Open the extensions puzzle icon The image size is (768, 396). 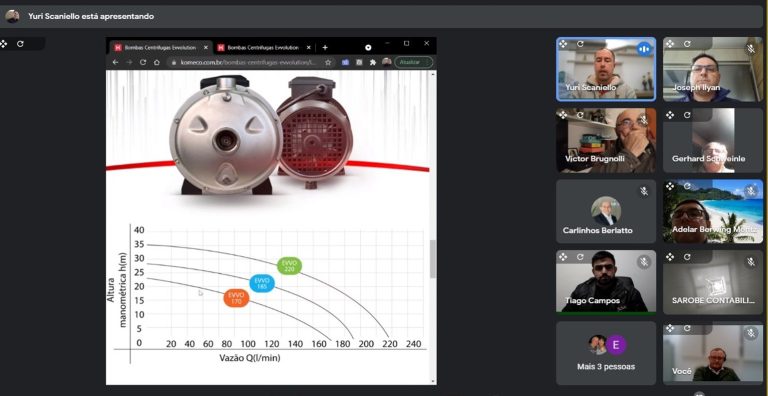coord(373,62)
